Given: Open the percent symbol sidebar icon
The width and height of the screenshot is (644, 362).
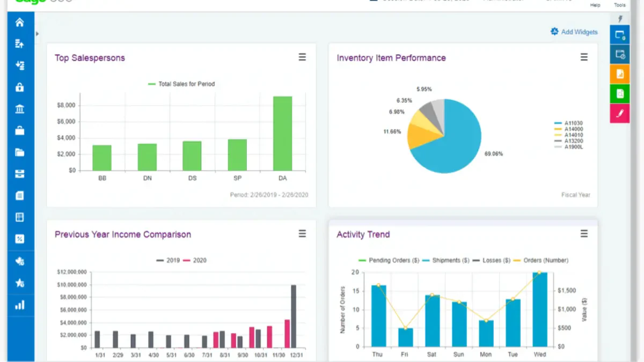Looking at the screenshot, I should [x=20, y=239].
